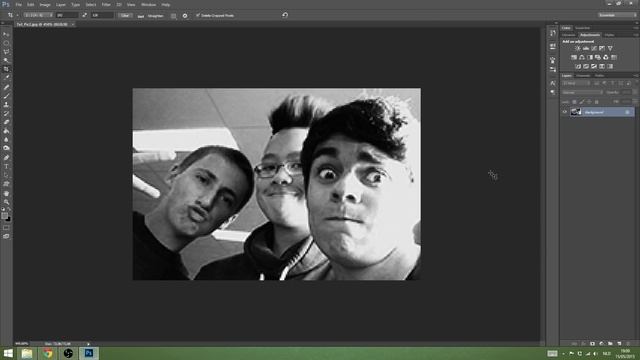
Task: Select the Brush tool
Action: tap(6, 96)
